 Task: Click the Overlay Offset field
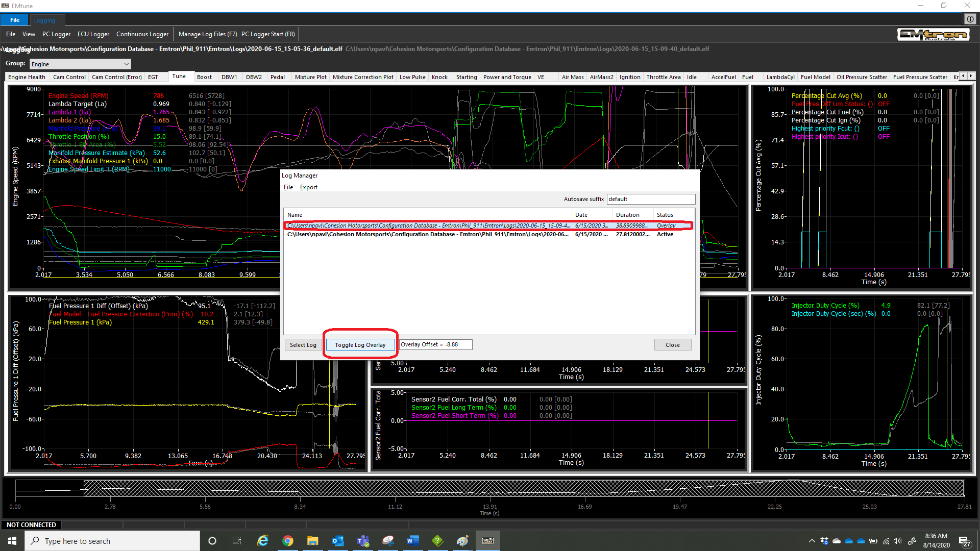(x=436, y=345)
